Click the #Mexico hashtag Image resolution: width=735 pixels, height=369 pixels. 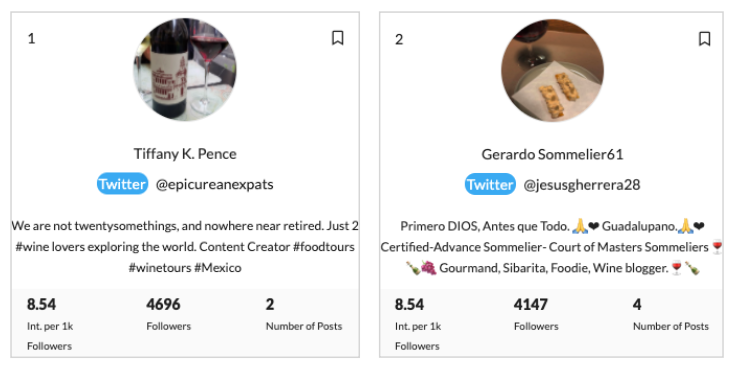[218, 268]
